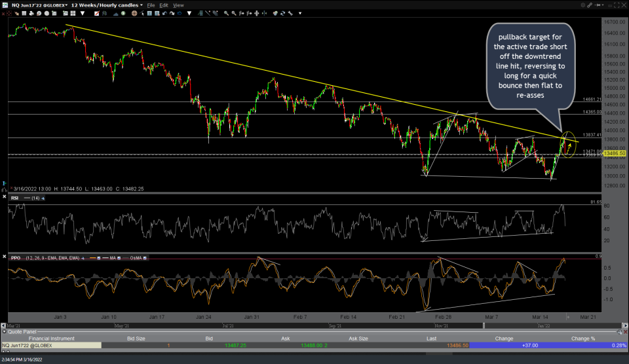Click the 2:34:54 PM 3/16/2022 timestamp

22,359
